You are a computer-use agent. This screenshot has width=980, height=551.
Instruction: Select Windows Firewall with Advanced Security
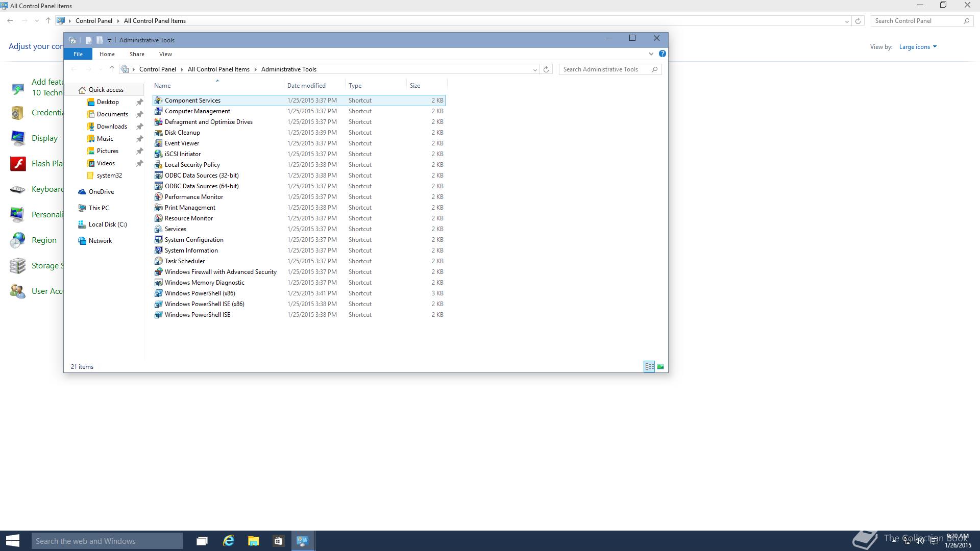coord(299,272)
